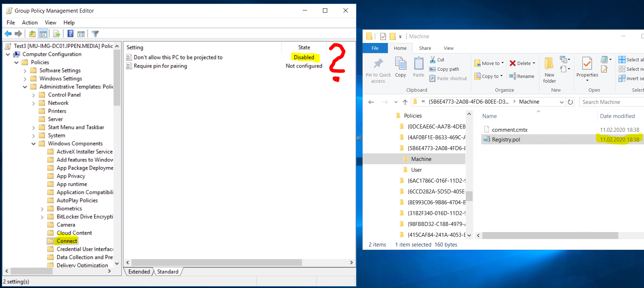Toggle Show/Hide Console Tree toolbar icon

43,34
